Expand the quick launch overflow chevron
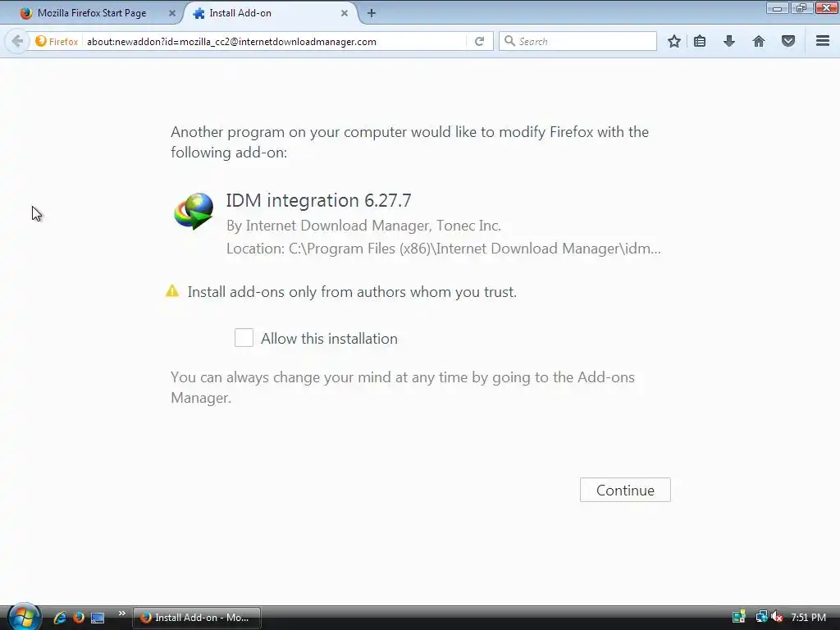The width and height of the screenshot is (840, 630). [121, 614]
